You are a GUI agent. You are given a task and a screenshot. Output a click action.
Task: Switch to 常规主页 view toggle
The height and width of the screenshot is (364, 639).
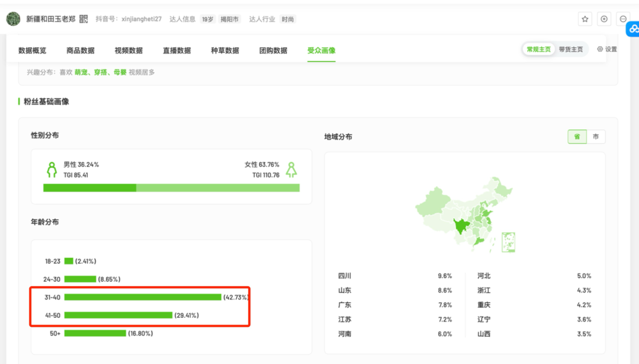[538, 50]
